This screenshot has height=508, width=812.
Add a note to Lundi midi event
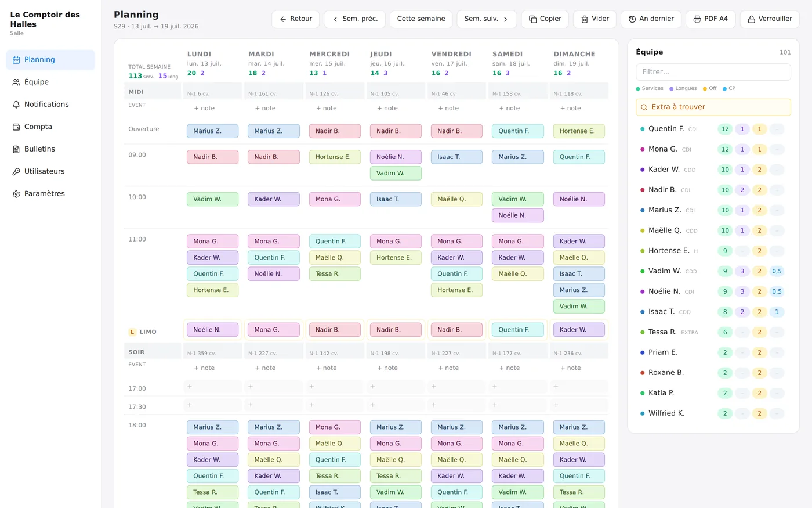pyautogui.click(x=204, y=109)
